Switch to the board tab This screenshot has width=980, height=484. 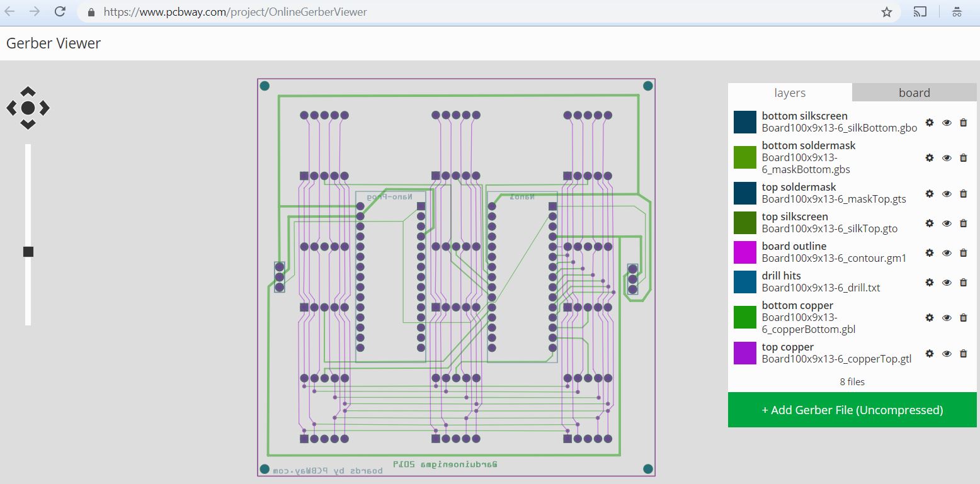click(x=914, y=93)
